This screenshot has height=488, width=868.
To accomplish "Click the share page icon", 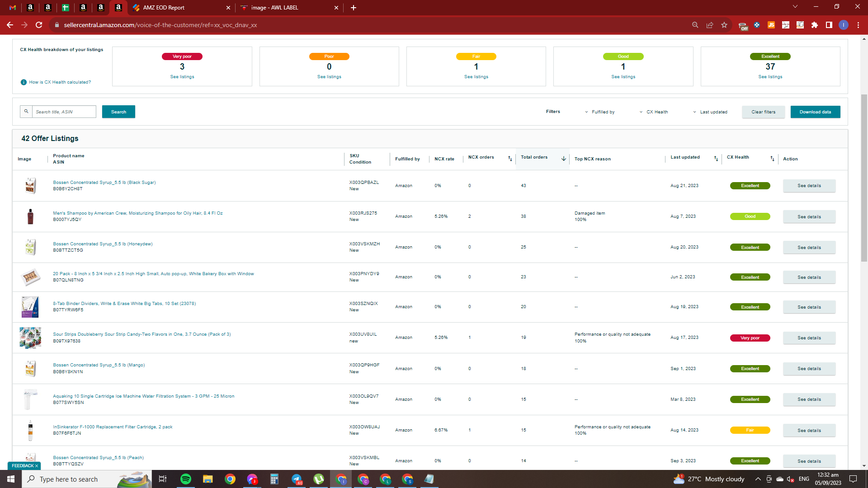I will [x=710, y=25].
